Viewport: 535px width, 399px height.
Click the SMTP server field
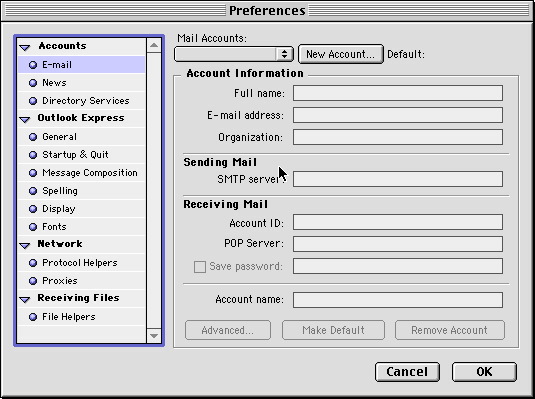(x=398, y=179)
